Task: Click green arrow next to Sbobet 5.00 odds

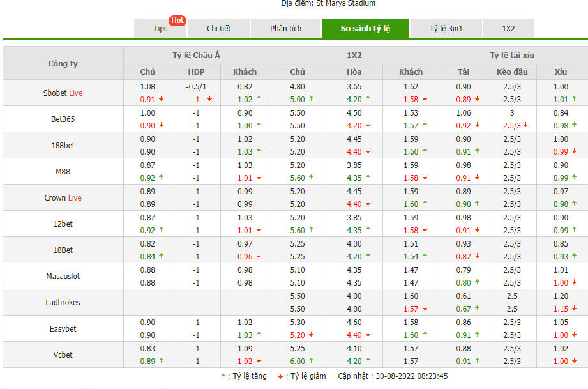Action: (311, 99)
